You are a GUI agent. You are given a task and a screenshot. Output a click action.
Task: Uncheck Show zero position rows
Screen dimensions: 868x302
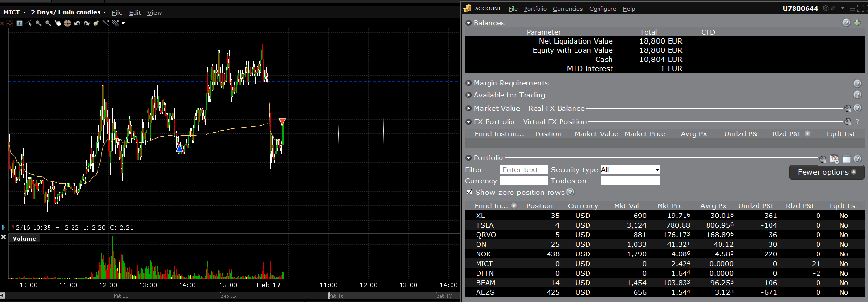[x=469, y=192]
